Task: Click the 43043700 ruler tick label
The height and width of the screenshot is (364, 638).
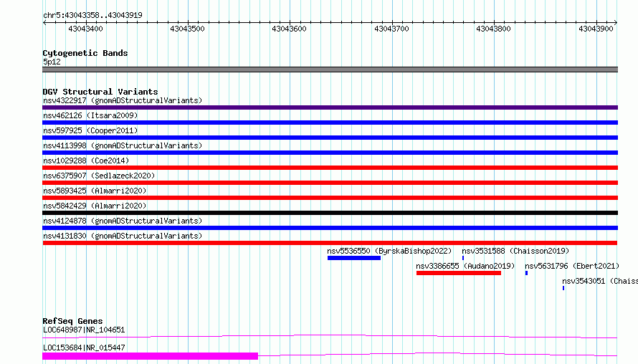Action: click(391, 29)
